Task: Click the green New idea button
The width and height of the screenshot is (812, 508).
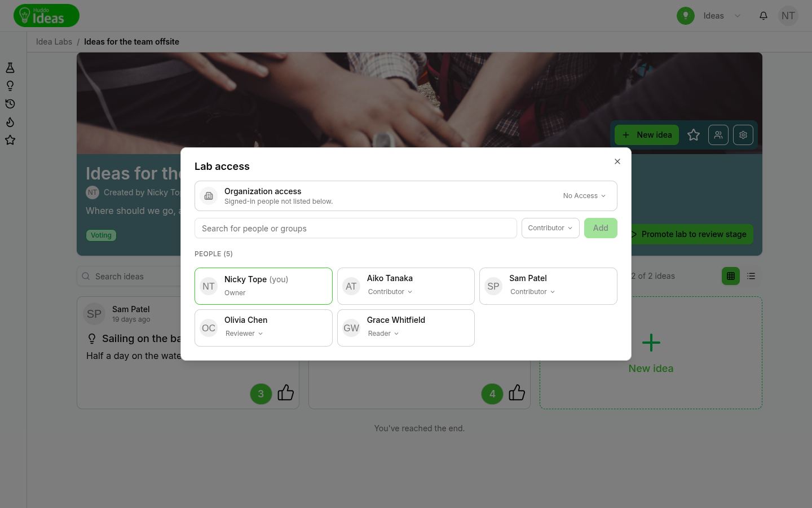Action: pos(647,135)
